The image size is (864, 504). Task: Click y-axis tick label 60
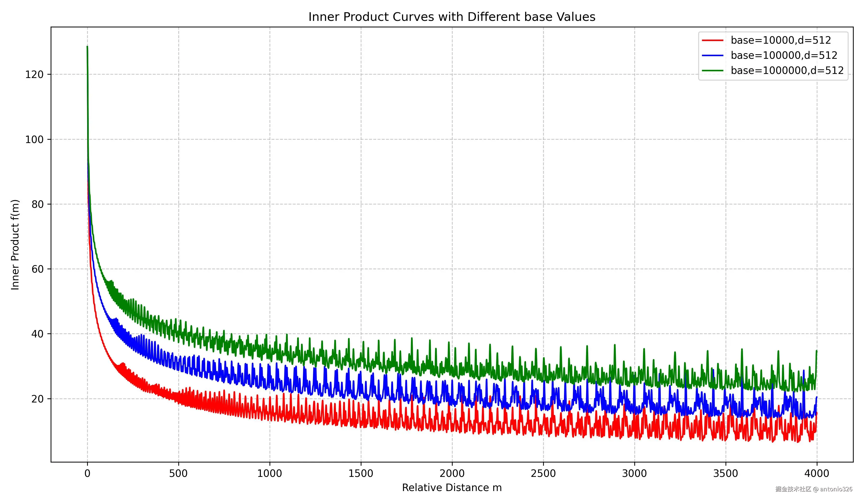click(x=37, y=269)
